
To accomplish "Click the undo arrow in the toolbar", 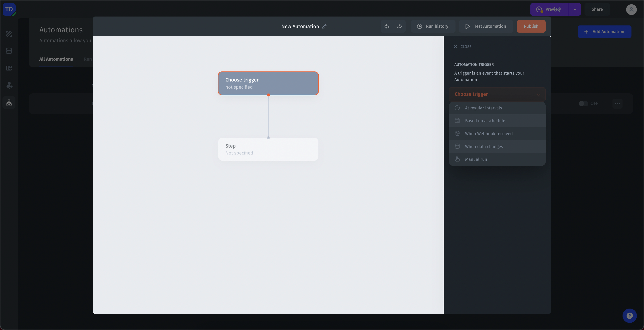I will pos(387,26).
